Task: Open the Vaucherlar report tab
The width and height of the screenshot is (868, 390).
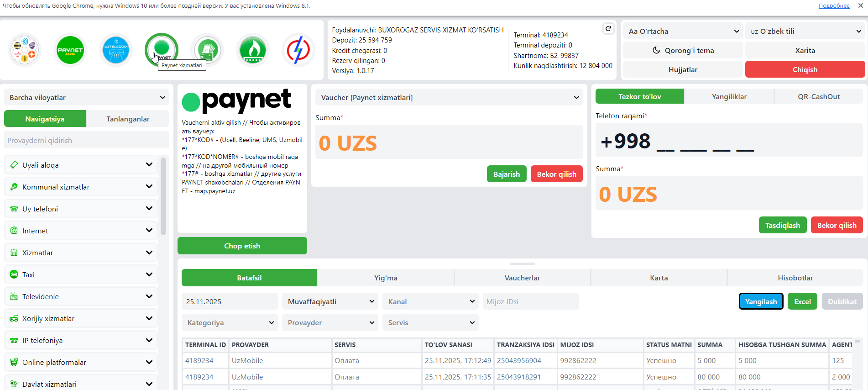Action: point(522,278)
